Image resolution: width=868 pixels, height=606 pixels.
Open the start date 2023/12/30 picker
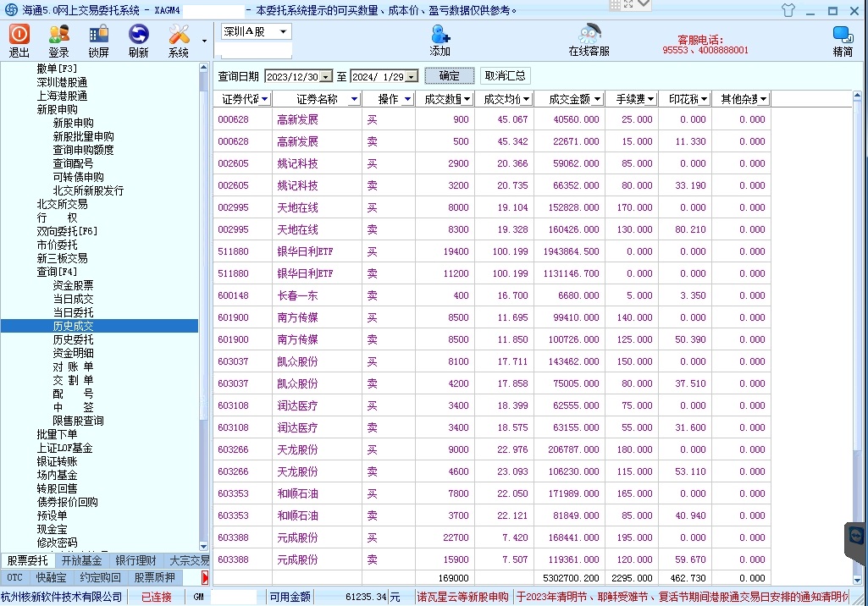pyautogui.click(x=326, y=77)
